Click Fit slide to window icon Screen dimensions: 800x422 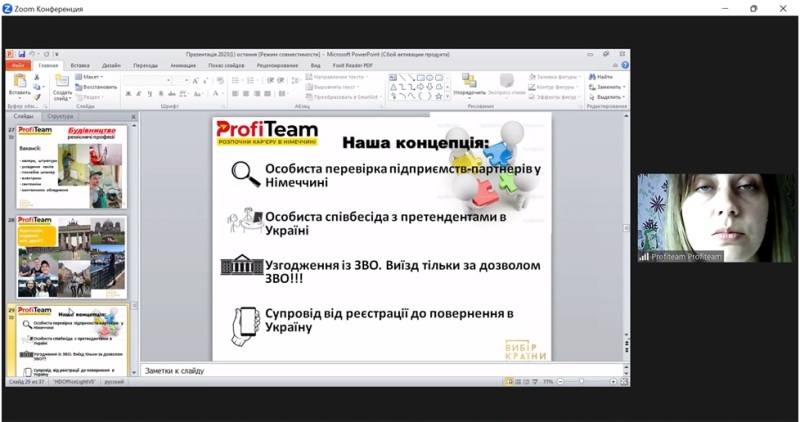[x=623, y=382]
